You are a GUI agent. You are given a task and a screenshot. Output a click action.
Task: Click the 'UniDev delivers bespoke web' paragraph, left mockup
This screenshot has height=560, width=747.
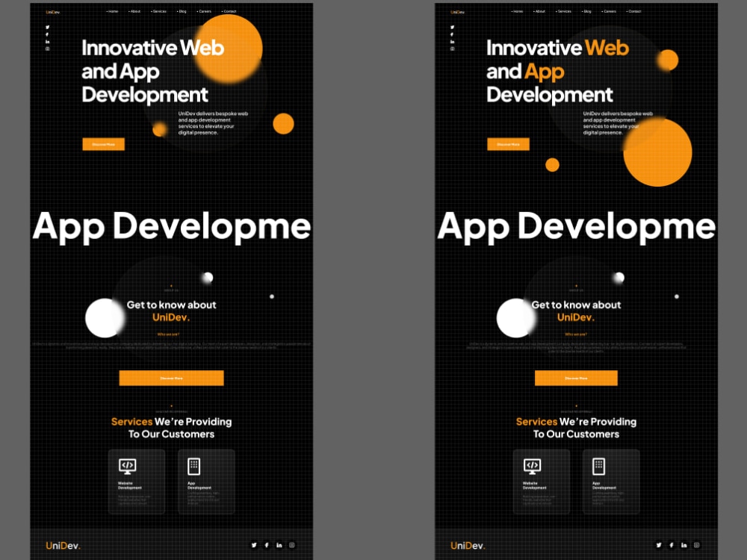point(213,123)
